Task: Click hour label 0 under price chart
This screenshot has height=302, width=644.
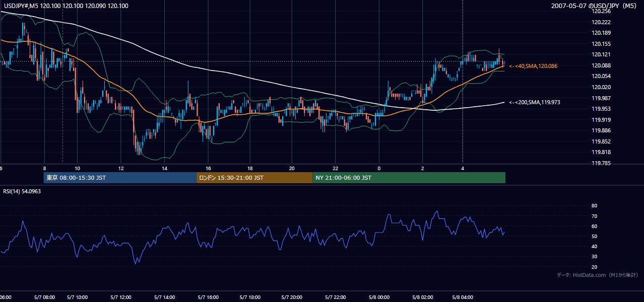Action: click(379, 168)
